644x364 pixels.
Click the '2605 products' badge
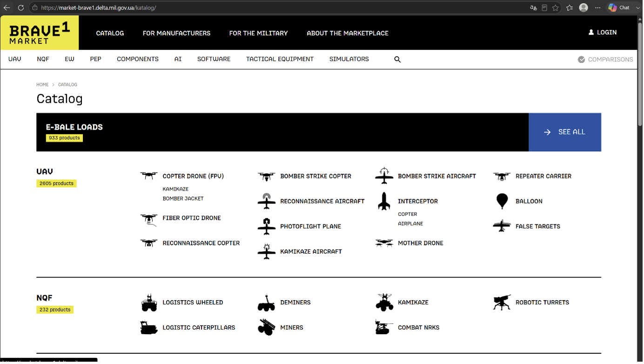tap(56, 183)
